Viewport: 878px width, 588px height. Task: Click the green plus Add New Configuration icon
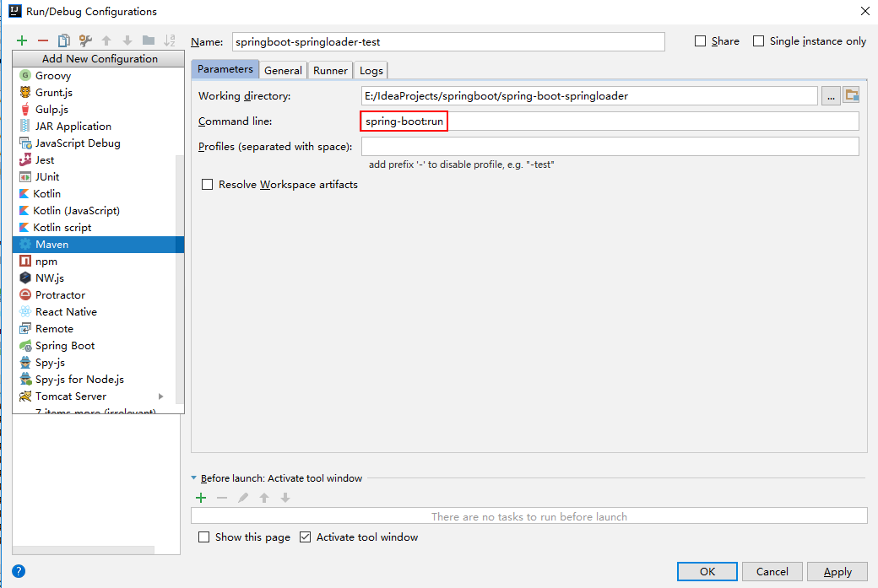(x=22, y=40)
